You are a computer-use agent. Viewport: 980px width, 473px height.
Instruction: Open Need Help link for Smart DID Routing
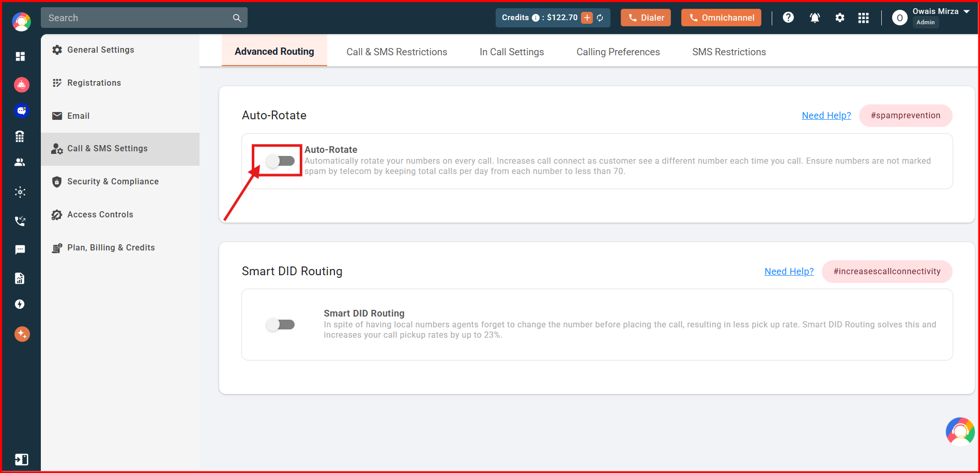[x=789, y=272]
